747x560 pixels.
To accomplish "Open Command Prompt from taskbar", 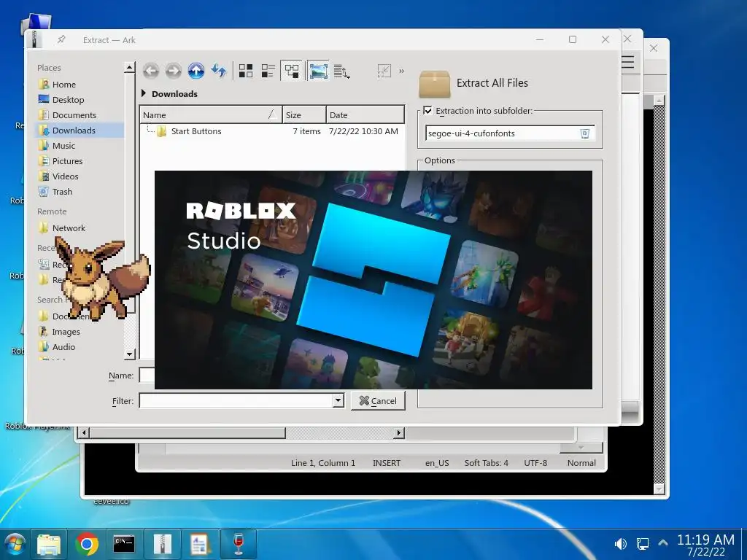I will [x=124, y=544].
